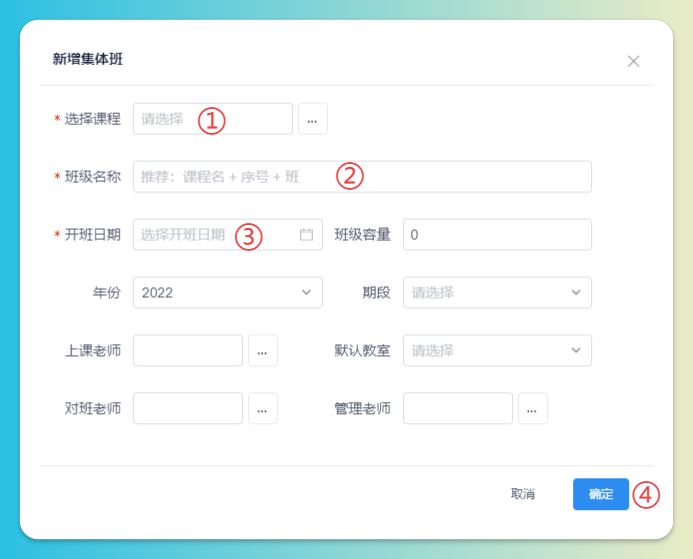Expand the 期段 dropdown
This screenshot has height=559, width=693.
[x=497, y=293]
